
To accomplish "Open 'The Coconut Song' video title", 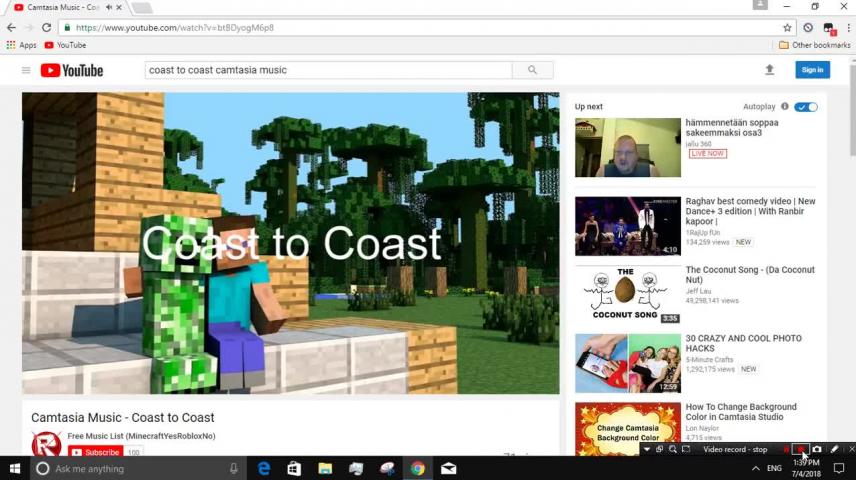I will point(750,274).
